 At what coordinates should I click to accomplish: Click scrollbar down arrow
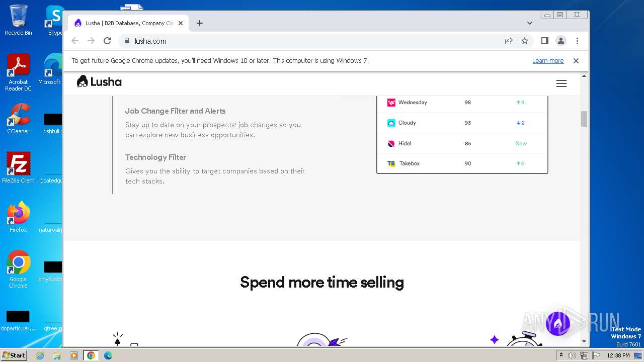point(584,341)
